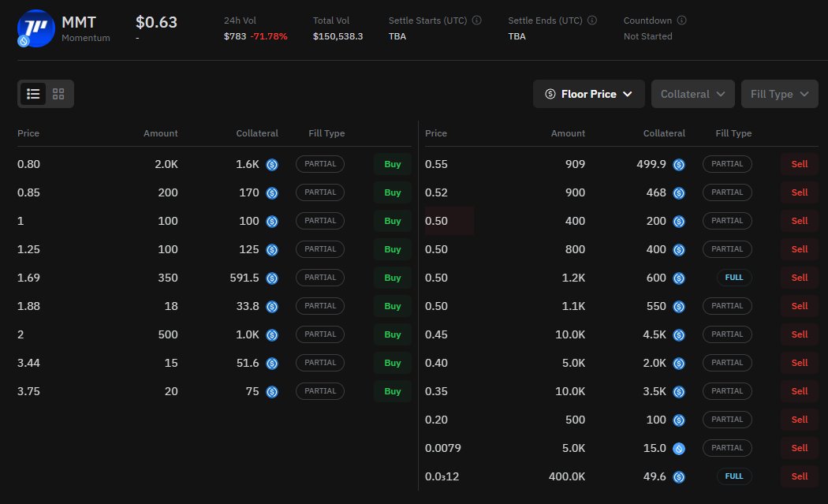Click collateral coin icon beside 3.5K

point(679,392)
